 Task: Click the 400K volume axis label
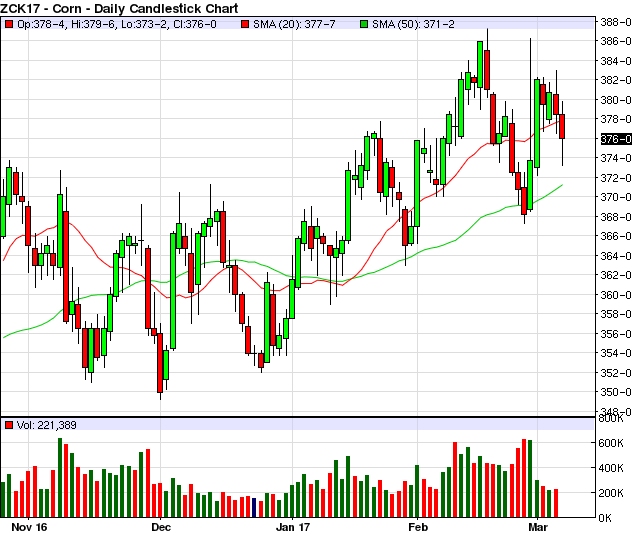(x=611, y=468)
